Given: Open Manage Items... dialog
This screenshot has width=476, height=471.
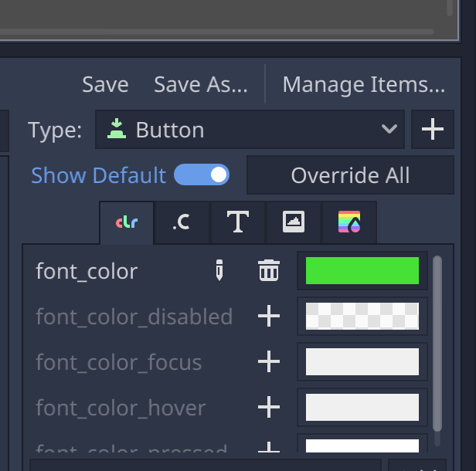Looking at the screenshot, I should (364, 84).
